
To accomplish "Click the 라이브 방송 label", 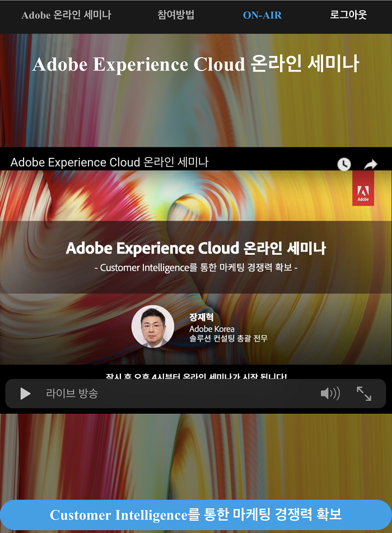I will click(x=72, y=393).
